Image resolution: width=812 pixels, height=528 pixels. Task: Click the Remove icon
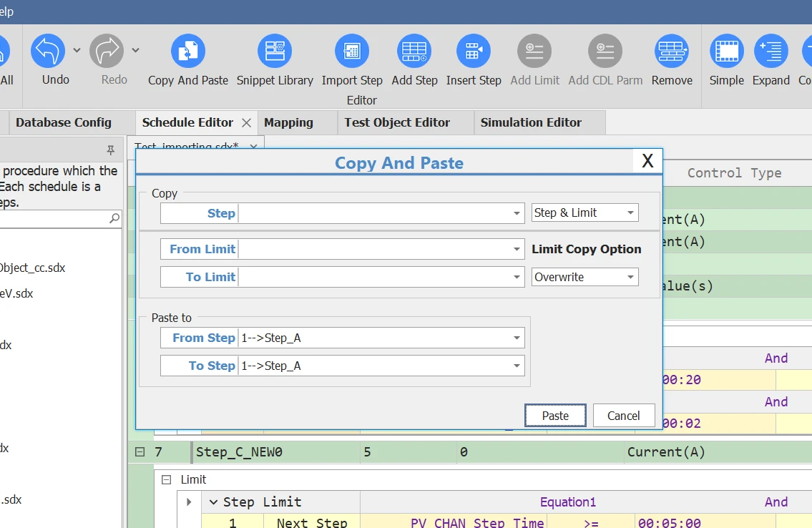(x=672, y=51)
